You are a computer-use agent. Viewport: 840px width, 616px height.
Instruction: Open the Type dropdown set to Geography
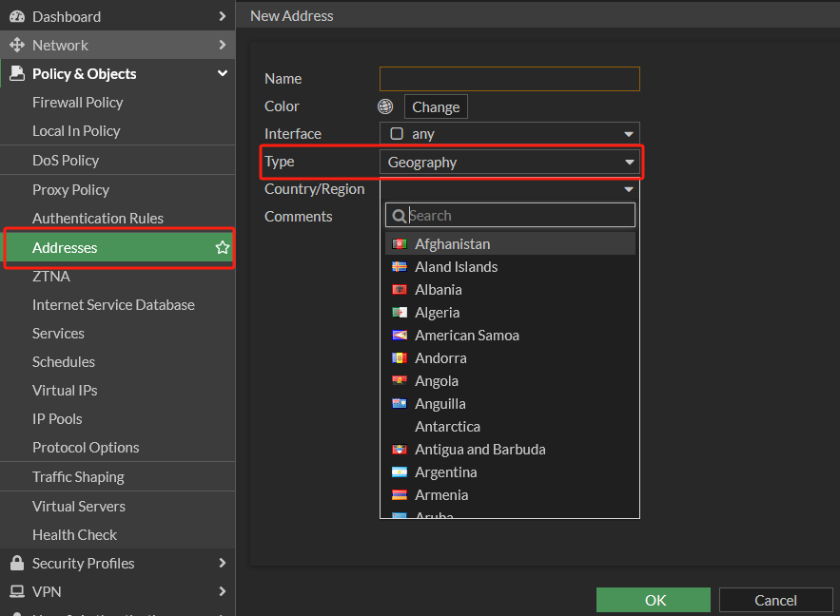[x=510, y=163]
